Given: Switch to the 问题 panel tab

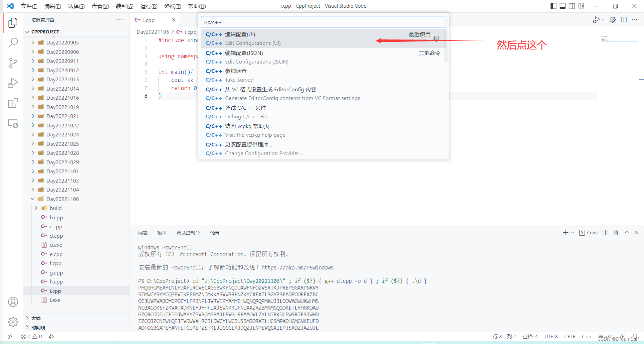Looking at the screenshot, I should tap(143, 233).
